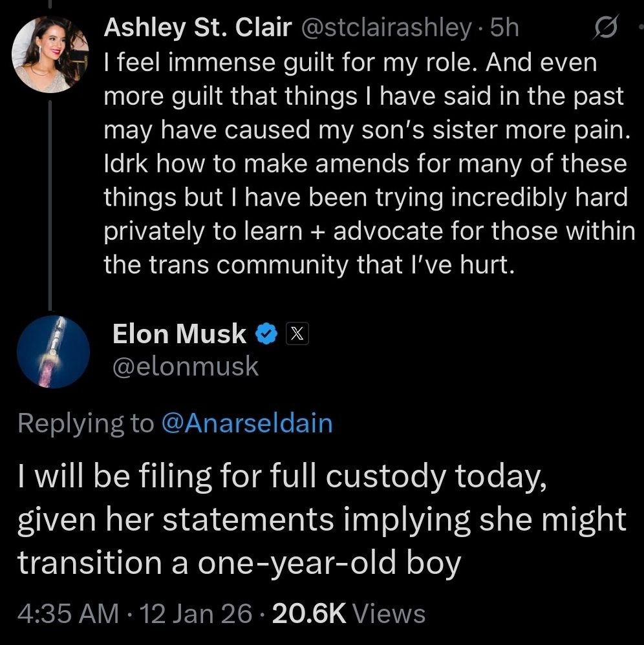Click the 4:35 AM post time
Screen dimensions: 644x645
pyautogui.click(x=68, y=613)
